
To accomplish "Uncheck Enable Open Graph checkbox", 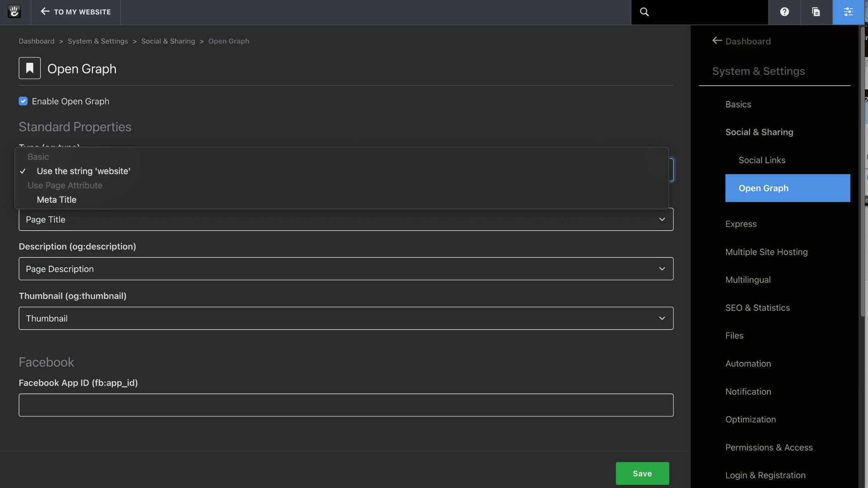I will 23,101.
